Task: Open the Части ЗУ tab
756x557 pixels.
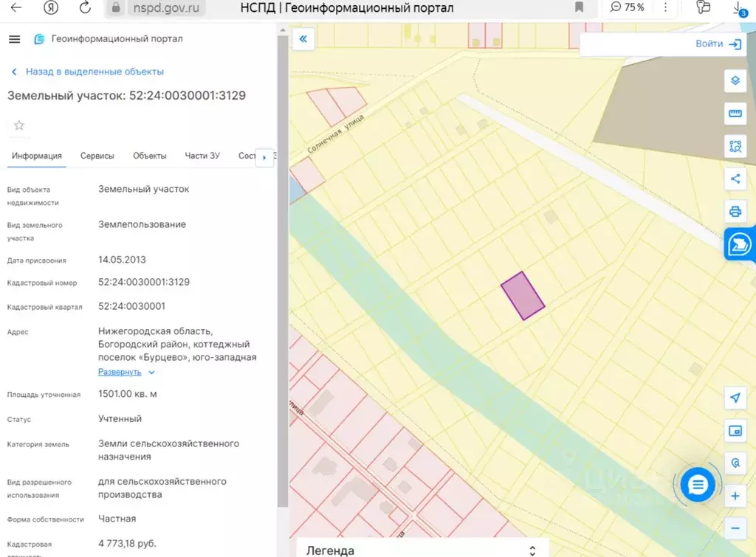Action: pos(202,156)
